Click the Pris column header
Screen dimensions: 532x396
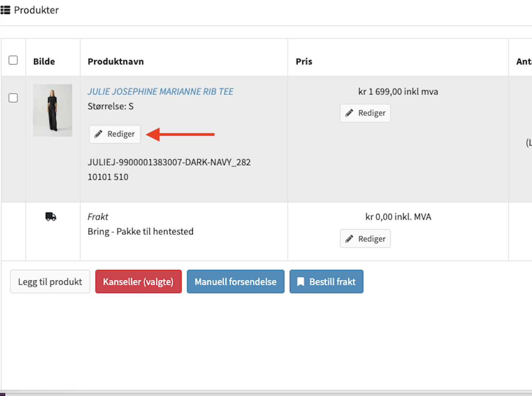pos(304,61)
